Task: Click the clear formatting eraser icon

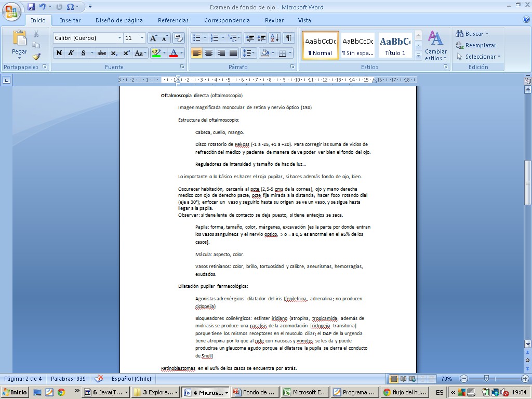Action: click(x=179, y=38)
